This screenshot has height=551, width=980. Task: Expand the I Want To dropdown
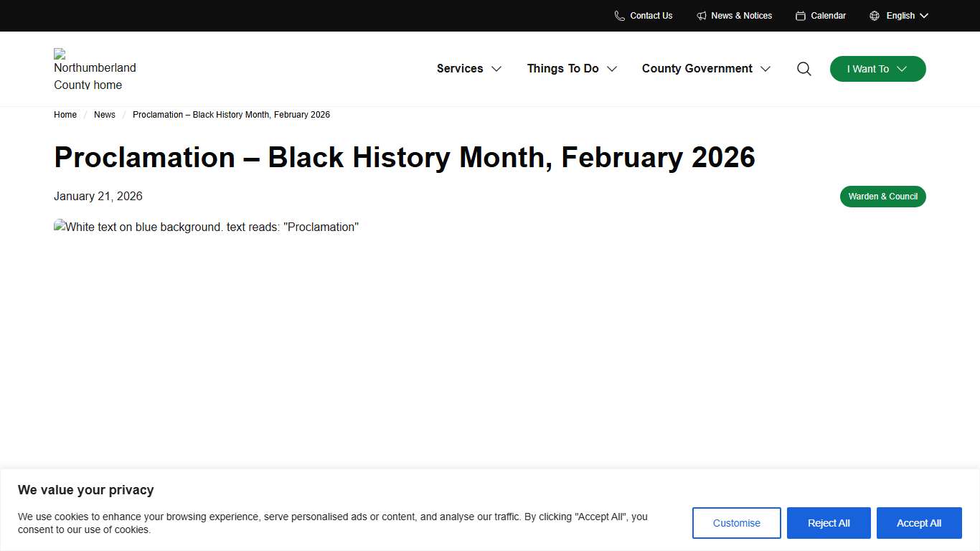pos(877,69)
